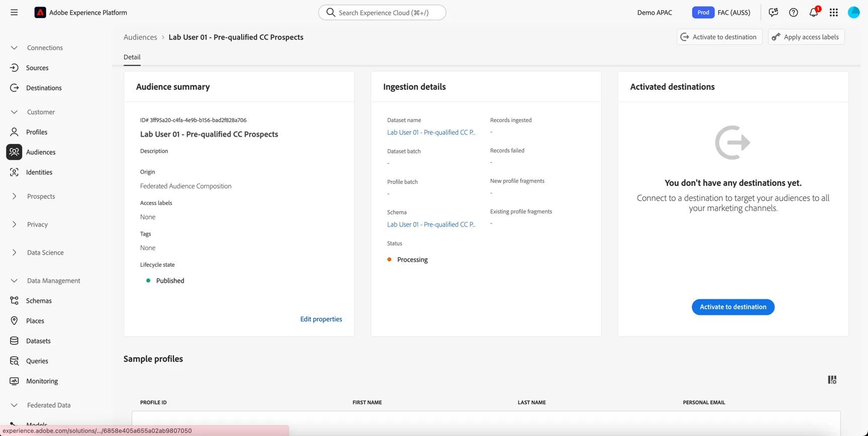Open the Demo APAC organization switcher
The width and height of the screenshot is (868, 436).
click(x=655, y=13)
